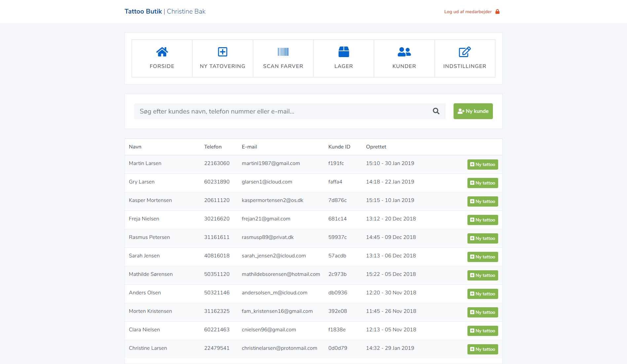Open Ny Tatovering plus icon
Image resolution: width=627 pixels, height=364 pixels.
pyautogui.click(x=222, y=52)
